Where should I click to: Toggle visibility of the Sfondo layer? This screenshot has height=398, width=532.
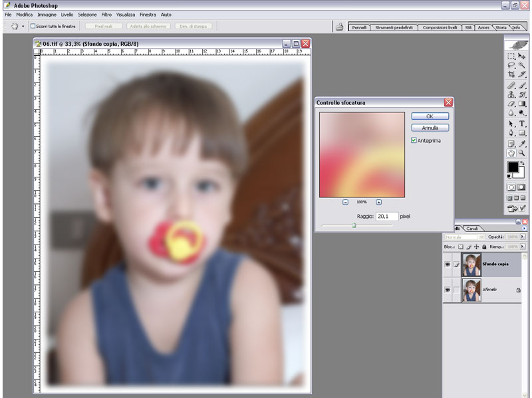[448, 290]
